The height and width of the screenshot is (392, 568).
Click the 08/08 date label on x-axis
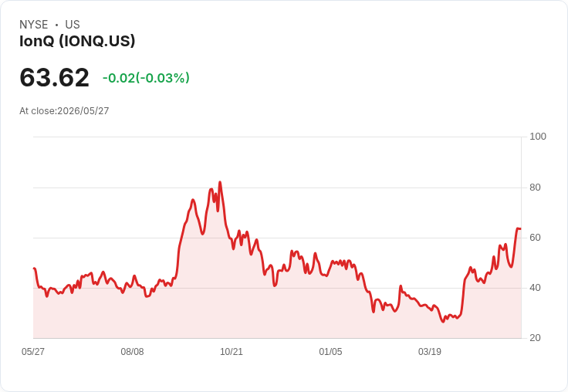[132, 351]
